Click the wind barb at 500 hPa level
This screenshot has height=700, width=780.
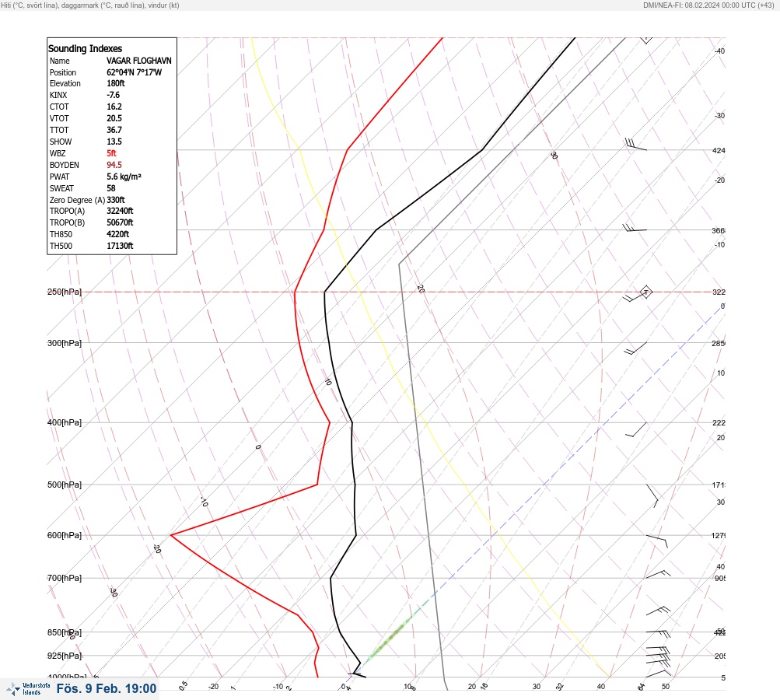652,495
